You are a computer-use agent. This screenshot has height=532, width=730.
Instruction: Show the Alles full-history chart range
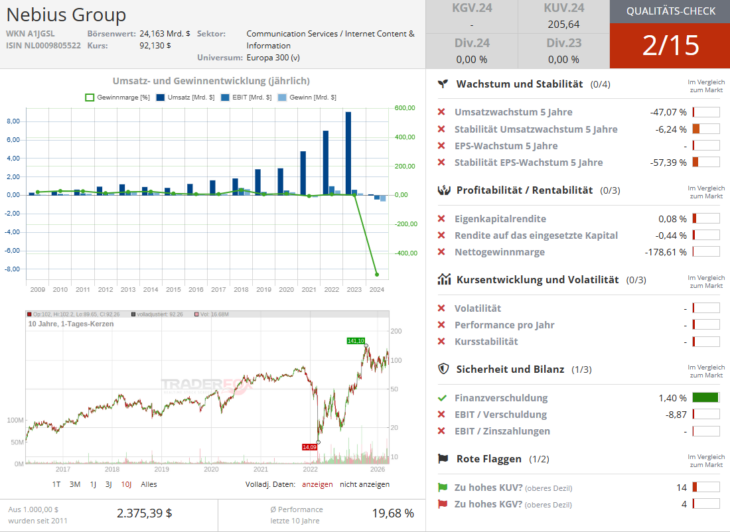click(149, 484)
